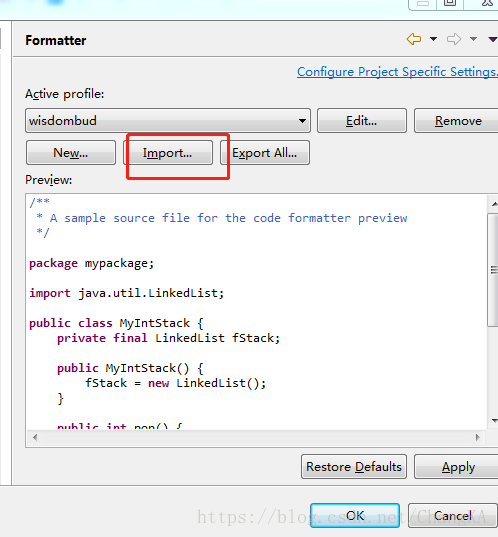Click 'import java.util.LinkedList;' line in preview
The height and width of the screenshot is (537, 498).
click(x=126, y=293)
